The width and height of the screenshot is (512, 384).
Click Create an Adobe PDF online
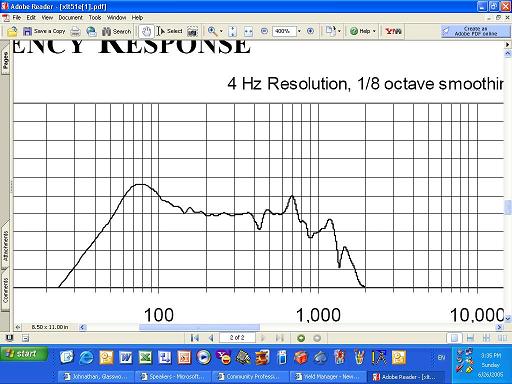pyautogui.click(x=476, y=31)
